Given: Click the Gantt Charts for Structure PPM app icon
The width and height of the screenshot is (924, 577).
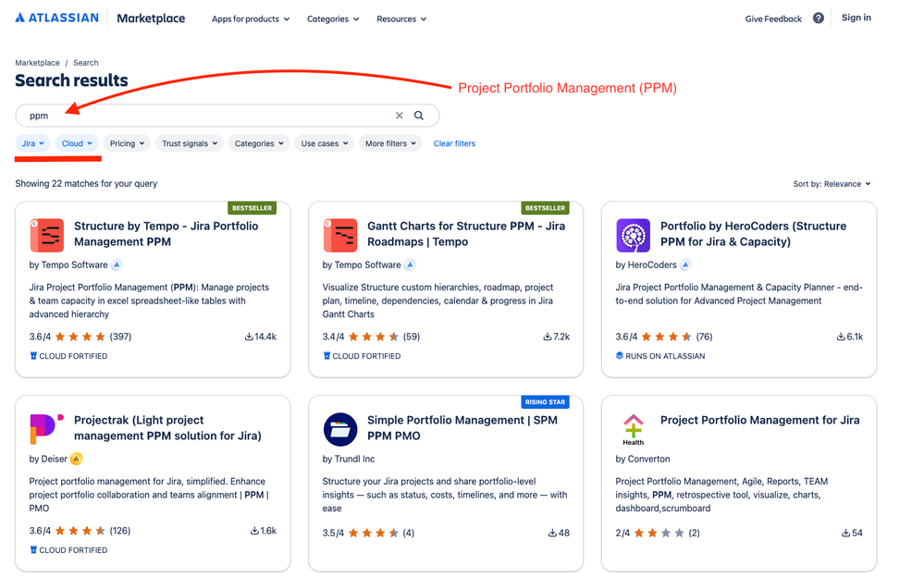Looking at the screenshot, I should (x=340, y=235).
